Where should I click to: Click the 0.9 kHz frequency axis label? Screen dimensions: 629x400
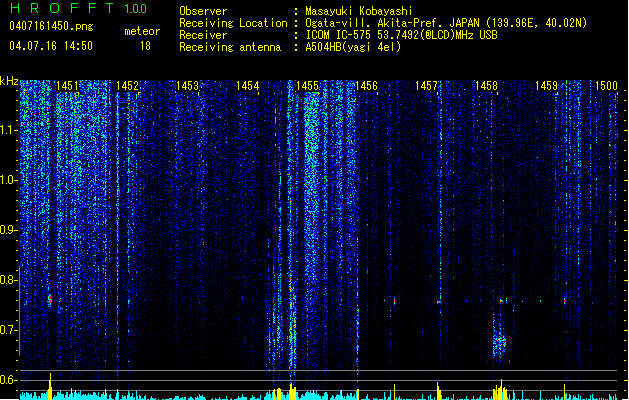click(9, 230)
